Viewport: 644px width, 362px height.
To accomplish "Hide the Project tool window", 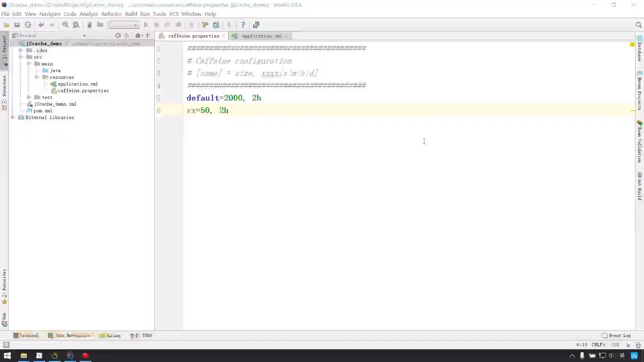I will tap(149, 36).
